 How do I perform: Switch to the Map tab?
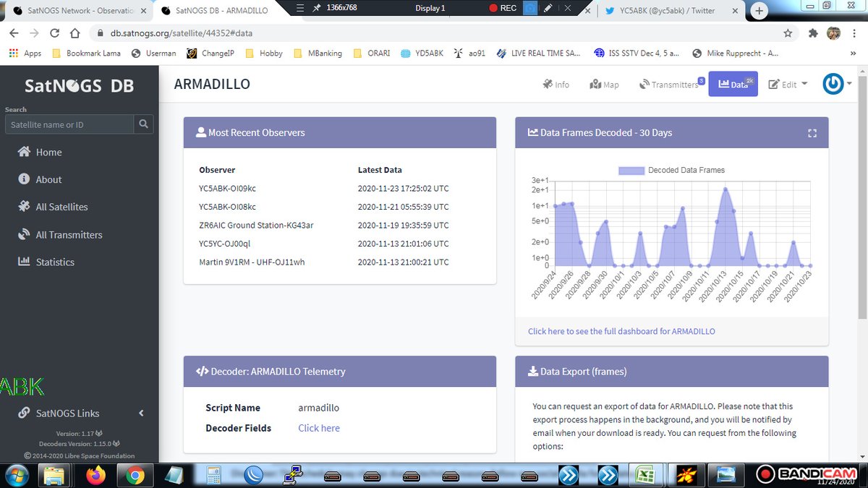pyautogui.click(x=604, y=84)
